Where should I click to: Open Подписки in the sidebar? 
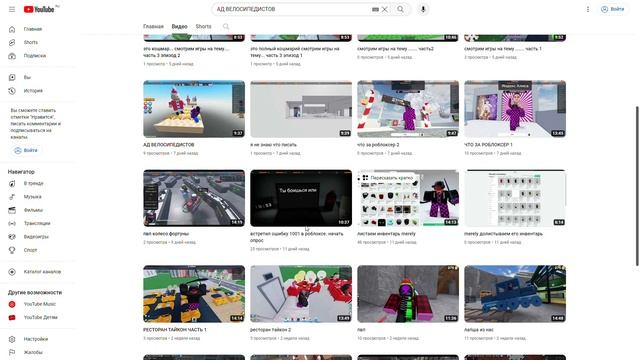coord(34,56)
